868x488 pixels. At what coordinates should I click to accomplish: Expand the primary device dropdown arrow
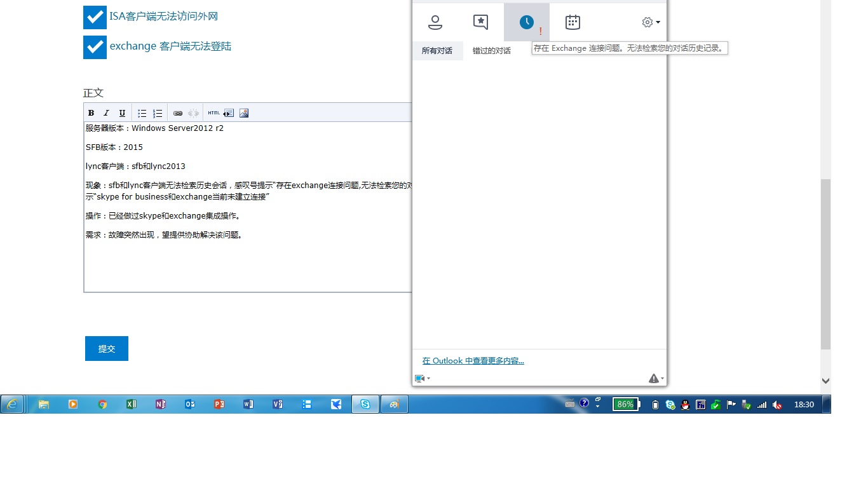click(428, 379)
